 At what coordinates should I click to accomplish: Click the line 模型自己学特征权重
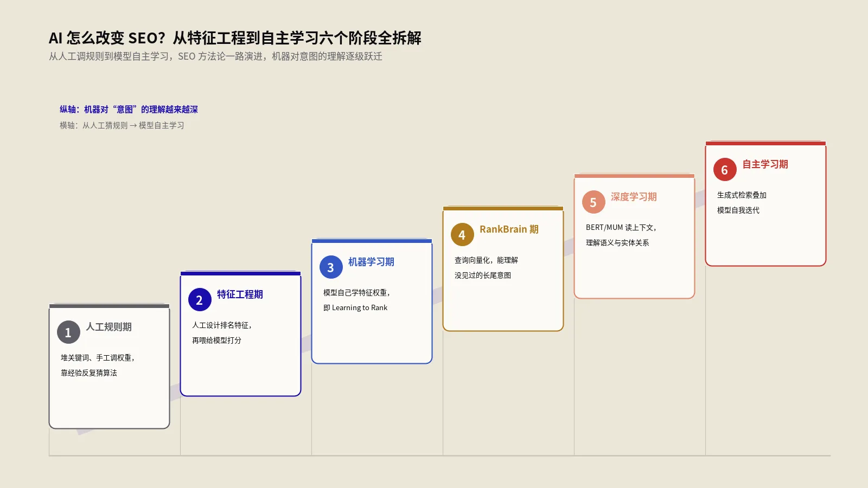[x=357, y=293]
